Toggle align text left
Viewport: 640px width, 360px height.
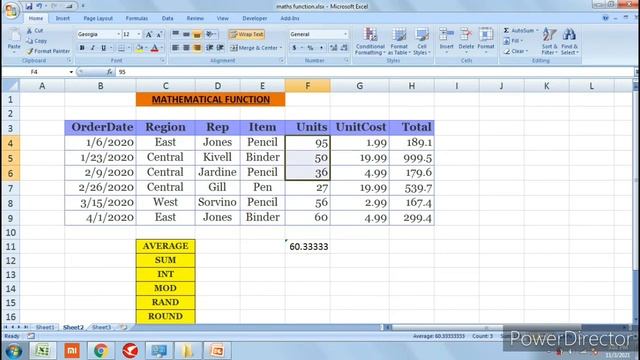(176, 48)
